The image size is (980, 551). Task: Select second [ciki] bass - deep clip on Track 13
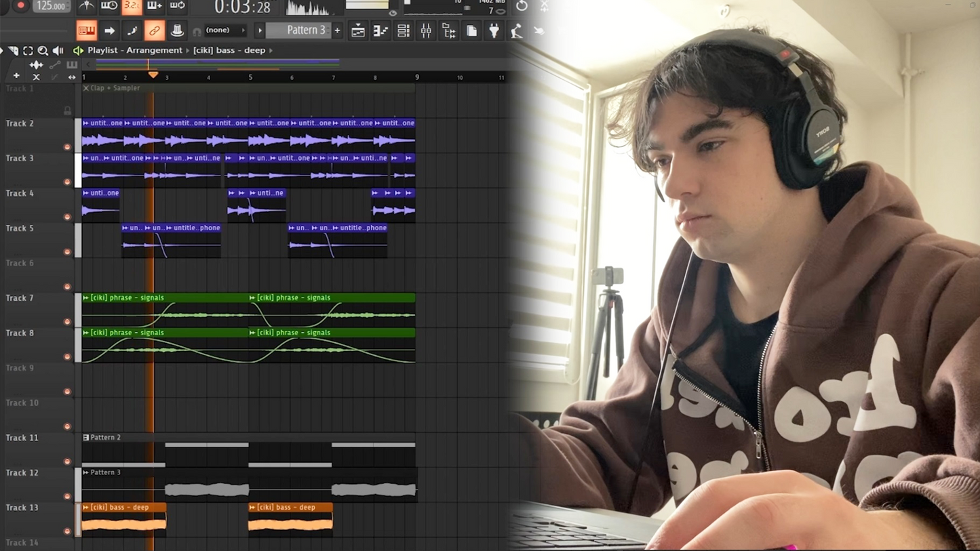[x=290, y=520]
